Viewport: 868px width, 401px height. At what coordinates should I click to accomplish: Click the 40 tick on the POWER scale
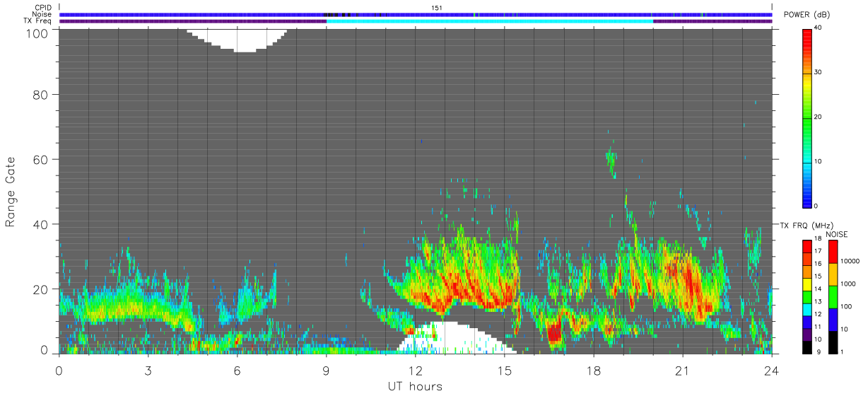coord(819,28)
